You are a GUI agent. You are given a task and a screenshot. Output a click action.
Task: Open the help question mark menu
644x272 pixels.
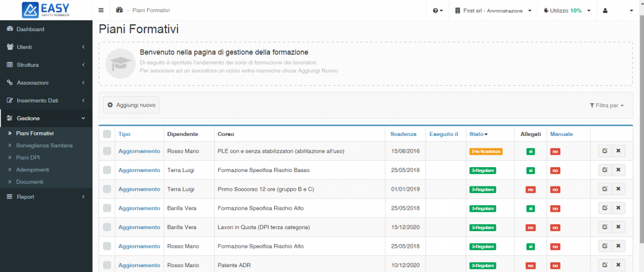pos(438,10)
